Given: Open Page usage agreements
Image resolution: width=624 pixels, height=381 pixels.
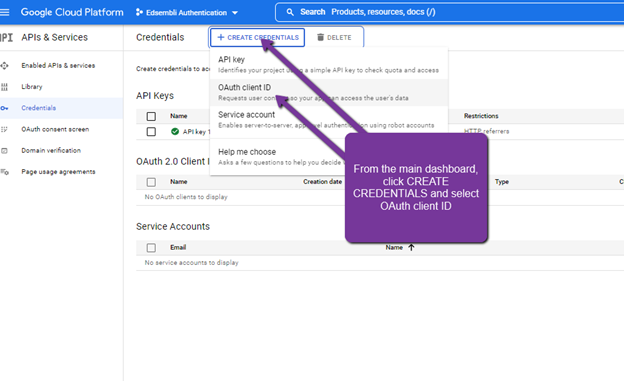Looking at the screenshot, I should click(x=58, y=172).
